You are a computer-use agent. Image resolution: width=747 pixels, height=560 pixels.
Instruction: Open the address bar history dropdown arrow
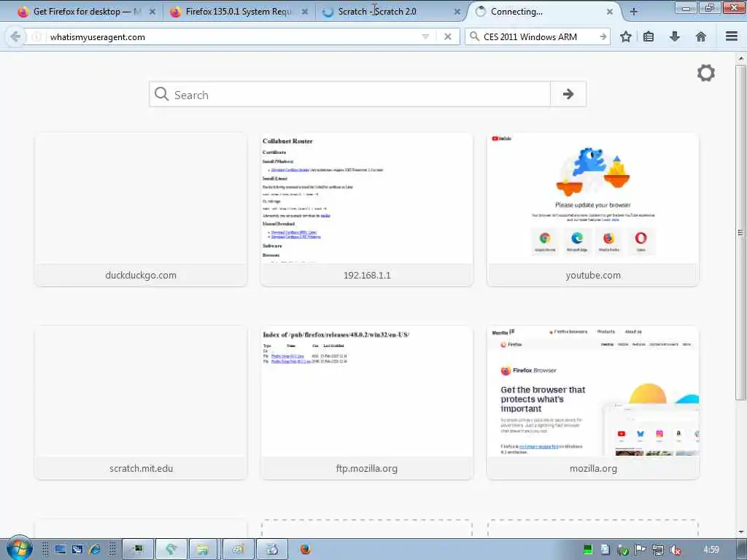(x=425, y=36)
